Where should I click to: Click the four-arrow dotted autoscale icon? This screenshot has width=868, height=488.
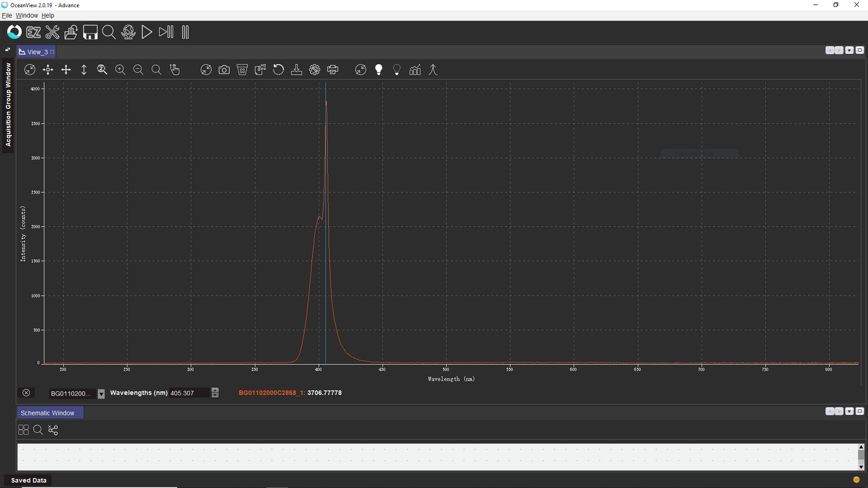[48, 70]
